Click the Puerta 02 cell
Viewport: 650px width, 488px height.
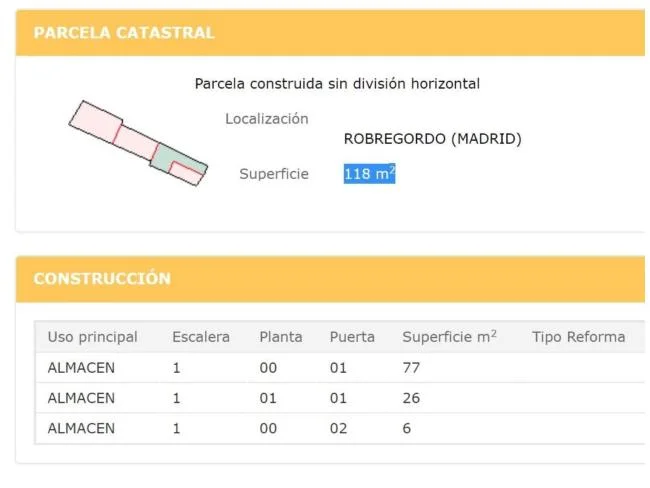tap(338, 428)
